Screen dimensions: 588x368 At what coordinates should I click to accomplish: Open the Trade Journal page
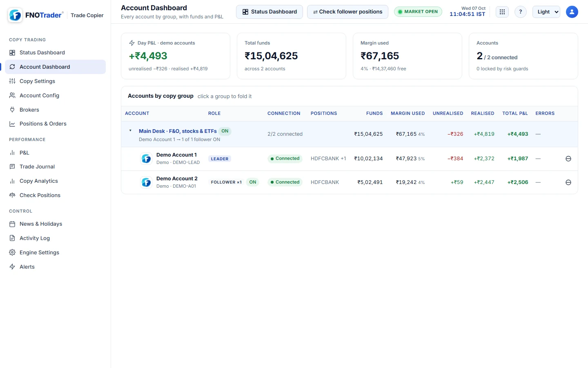(56, 167)
